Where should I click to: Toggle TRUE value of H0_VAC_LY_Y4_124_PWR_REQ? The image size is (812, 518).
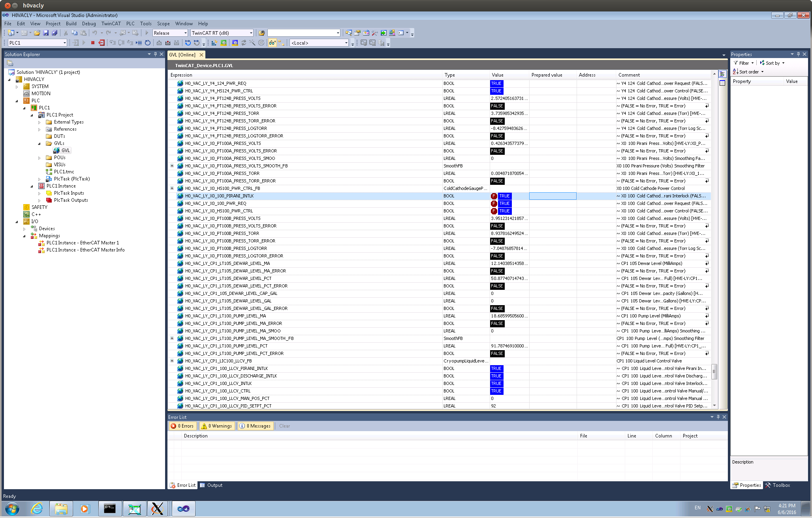tap(496, 84)
